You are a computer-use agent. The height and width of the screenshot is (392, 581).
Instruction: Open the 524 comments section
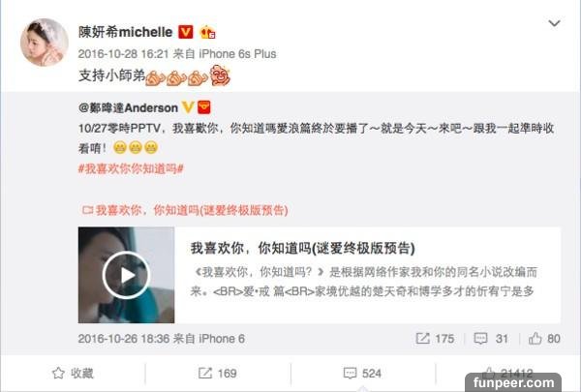[362, 373]
